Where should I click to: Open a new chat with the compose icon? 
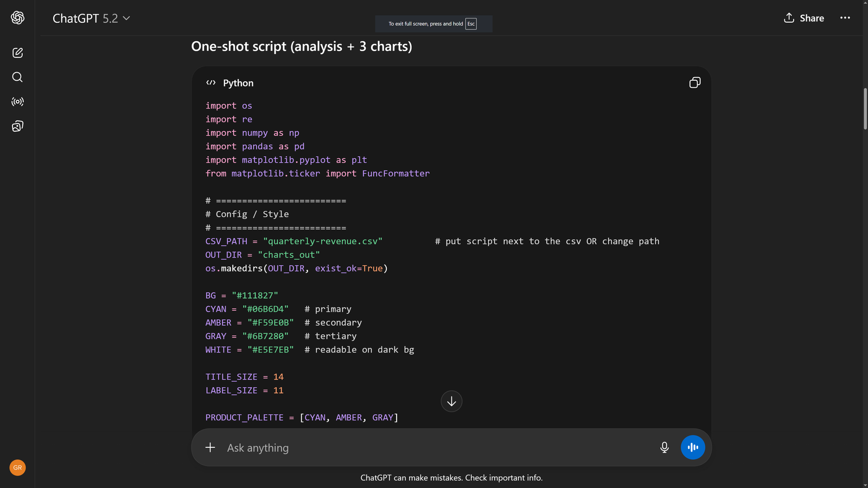click(x=17, y=53)
